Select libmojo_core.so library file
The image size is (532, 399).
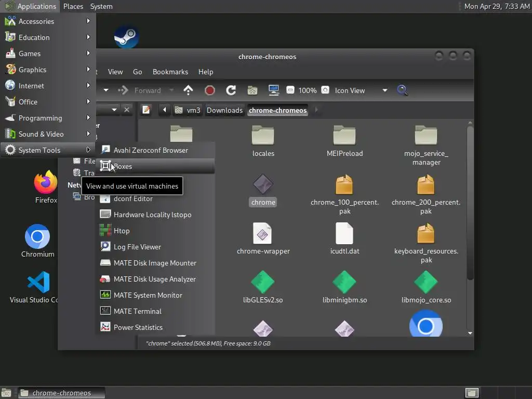(x=426, y=287)
